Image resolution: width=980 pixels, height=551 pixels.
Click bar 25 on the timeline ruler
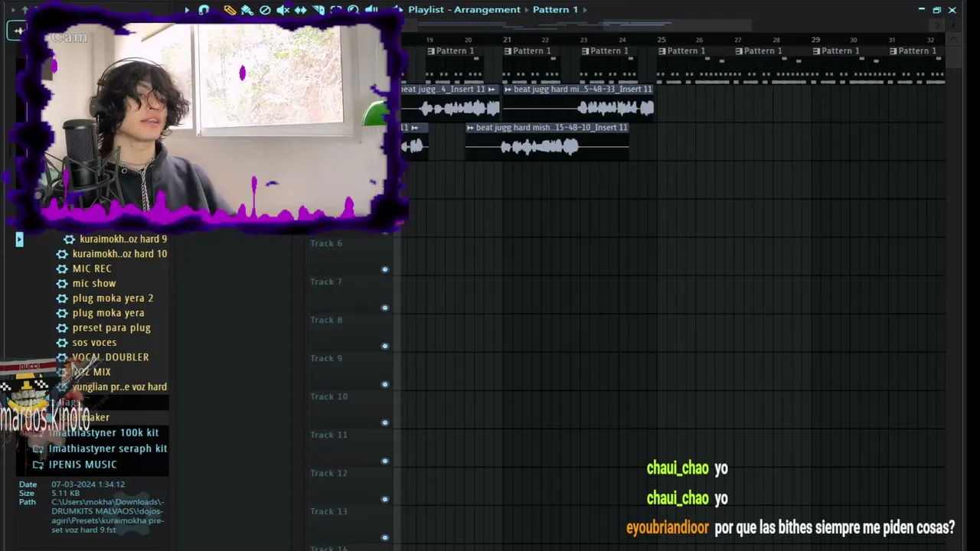click(661, 40)
